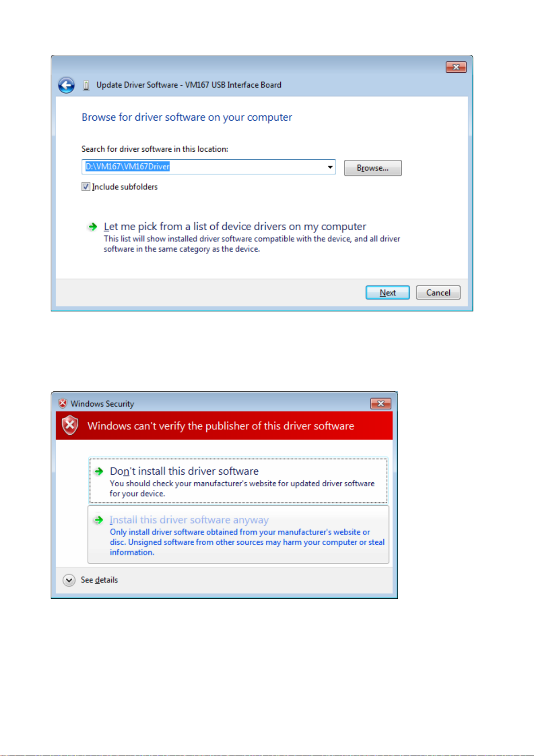Open the driver location dropdown arrow

(330, 167)
